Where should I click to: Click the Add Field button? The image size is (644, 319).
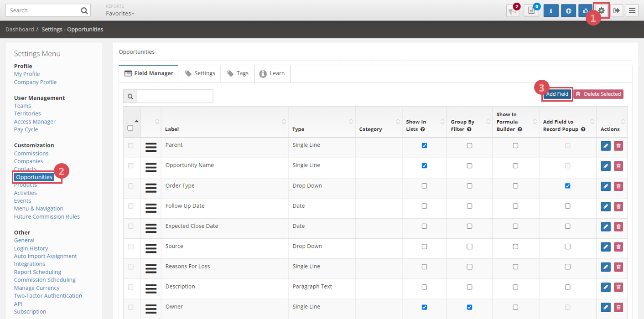coord(557,94)
